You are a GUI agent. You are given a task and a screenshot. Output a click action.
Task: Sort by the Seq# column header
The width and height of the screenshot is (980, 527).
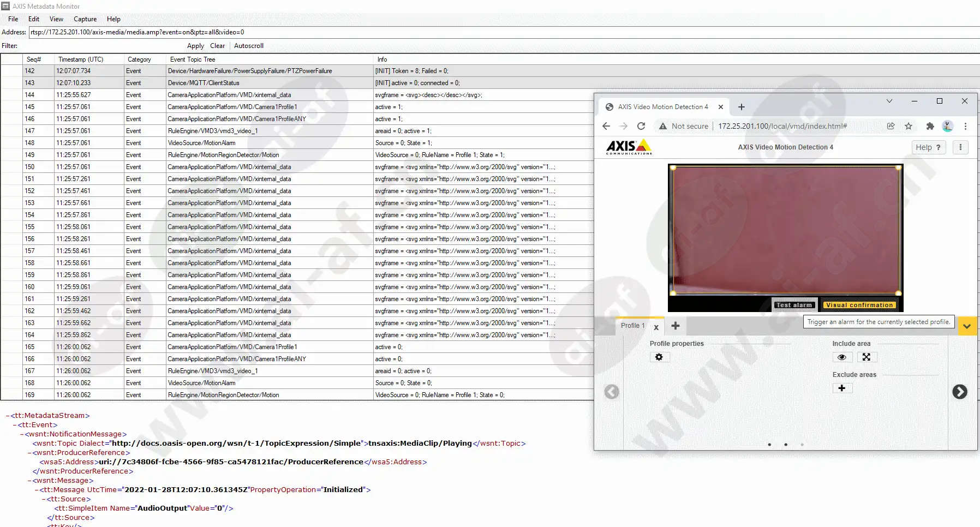[x=38, y=59]
